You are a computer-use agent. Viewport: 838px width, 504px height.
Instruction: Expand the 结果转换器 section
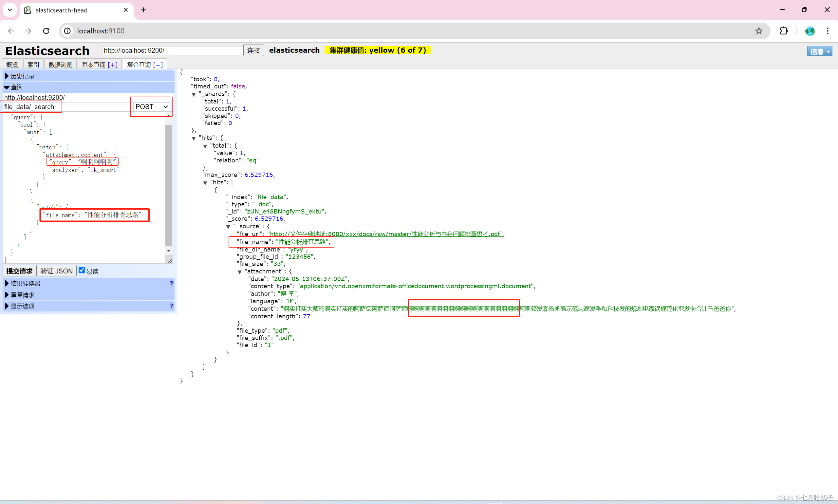pyautogui.click(x=88, y=283)
